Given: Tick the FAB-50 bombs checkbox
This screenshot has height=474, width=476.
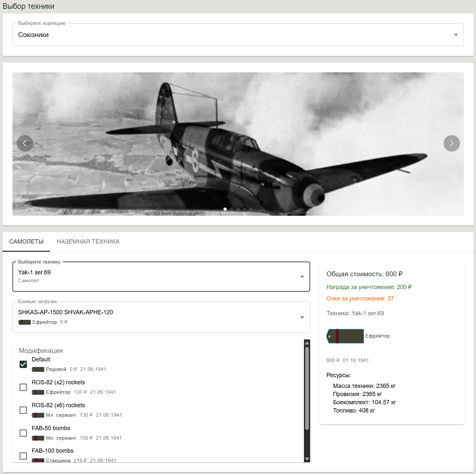Looking at the screenshot, I should (x=23, y=433).
